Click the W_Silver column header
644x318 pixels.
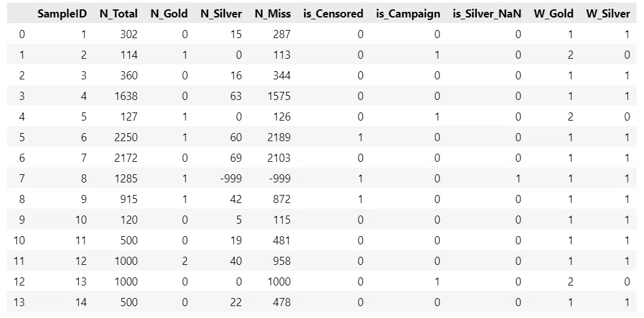[608, 14]
